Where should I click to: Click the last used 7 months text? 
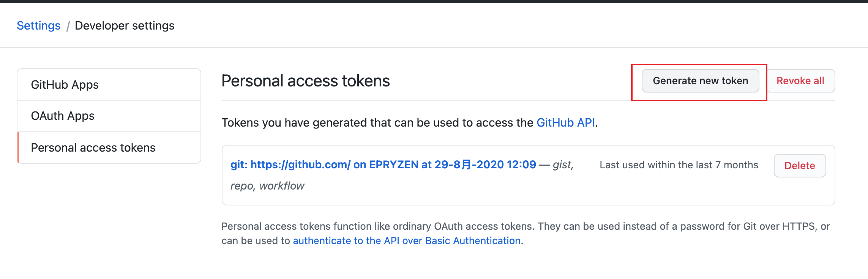679,165
